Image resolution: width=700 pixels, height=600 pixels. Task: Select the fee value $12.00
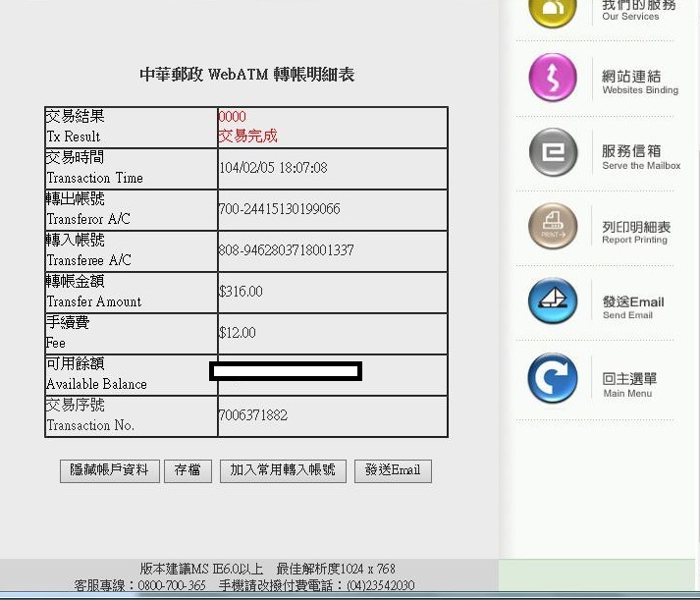237,333
